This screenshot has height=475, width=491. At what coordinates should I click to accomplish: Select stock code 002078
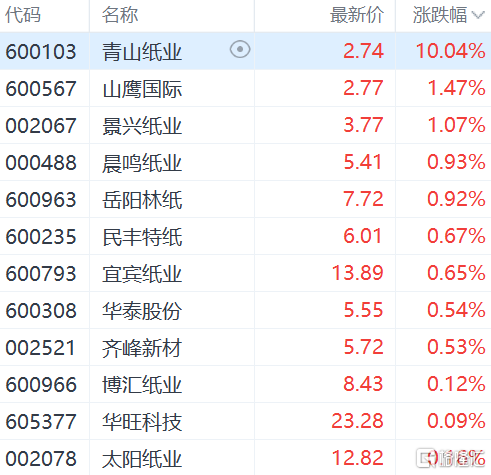[41, 459]
